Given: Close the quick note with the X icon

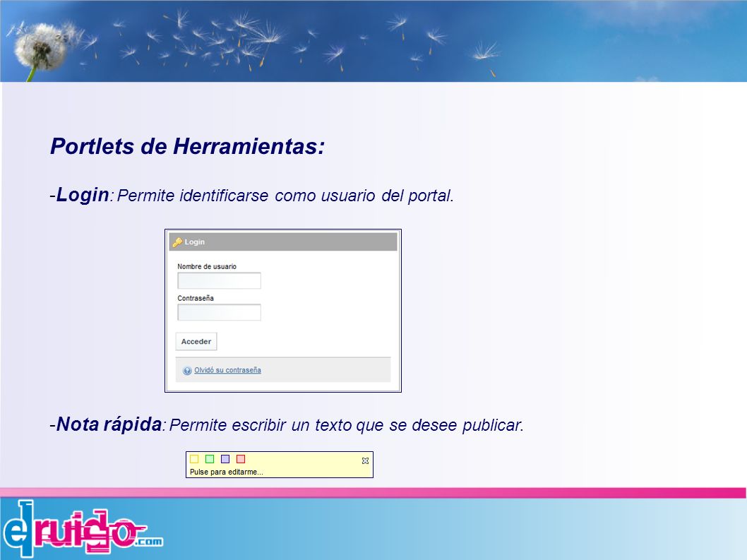Looking at the screenshot, I should click(x=366, y=460).
